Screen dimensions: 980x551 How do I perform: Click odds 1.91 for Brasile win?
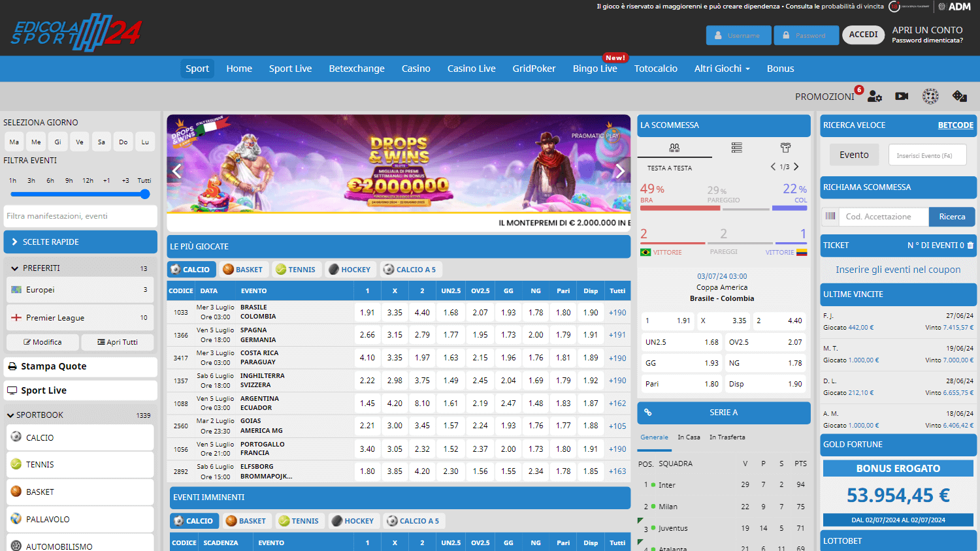click(x=367, y=313)
